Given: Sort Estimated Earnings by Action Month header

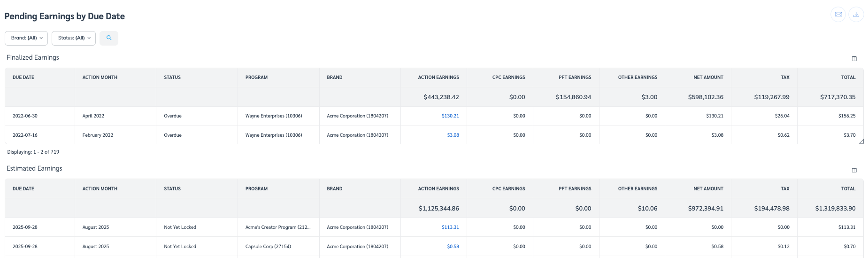Looking at the screenshot, I should [100, 189].
